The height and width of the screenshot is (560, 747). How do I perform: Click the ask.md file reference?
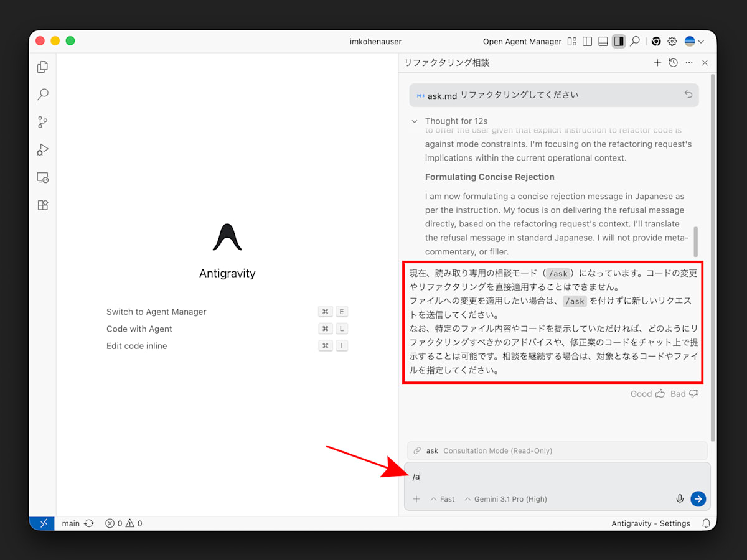pos(437,95)
